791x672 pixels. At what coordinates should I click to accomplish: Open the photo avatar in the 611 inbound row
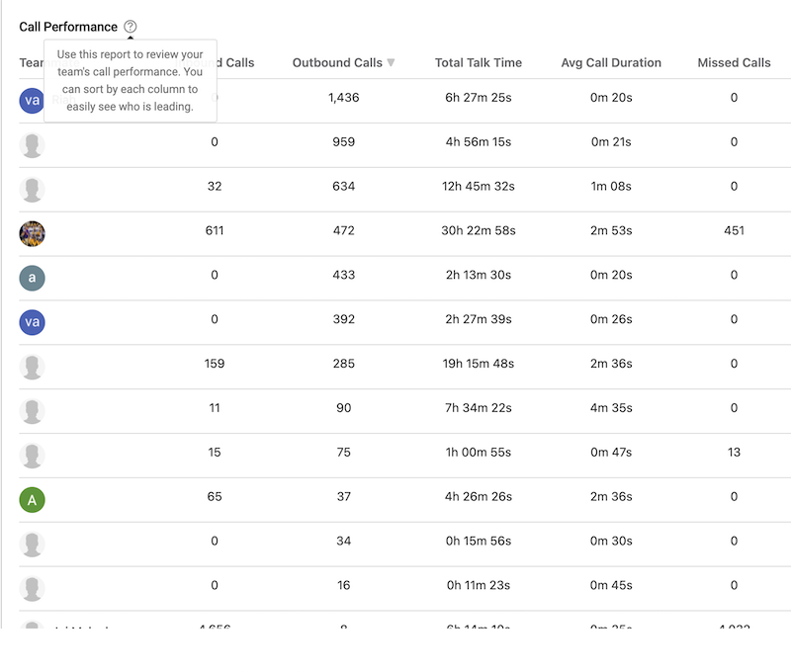tap(33, 234)
